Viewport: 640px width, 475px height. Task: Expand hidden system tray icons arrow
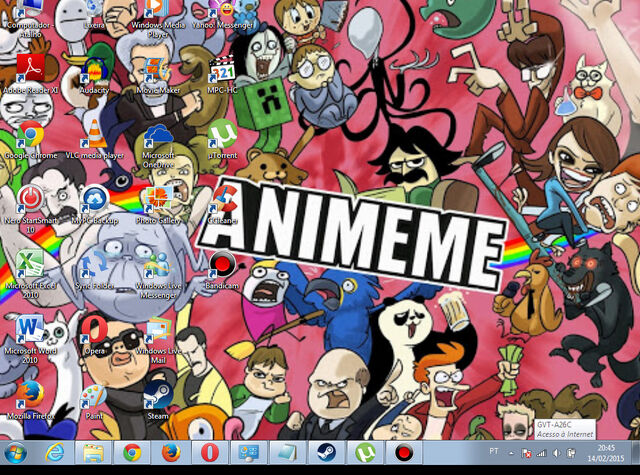511,453
